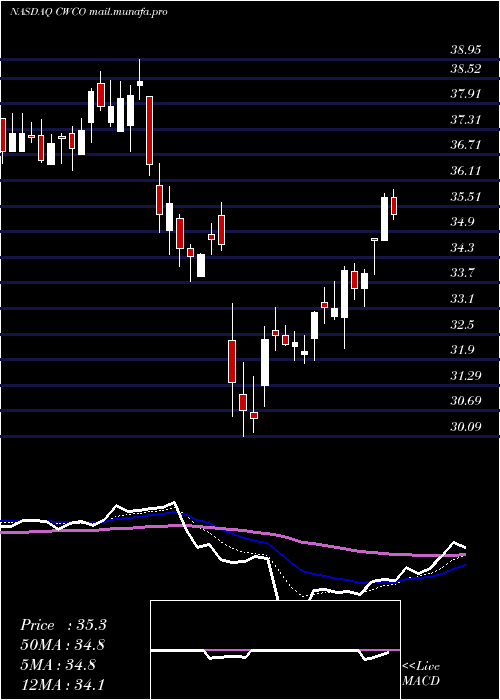This screenshot has height=700, width=500.
Task: Click the 31.9 price axis label
Action: pyautogui.click(x=462, y=350)
